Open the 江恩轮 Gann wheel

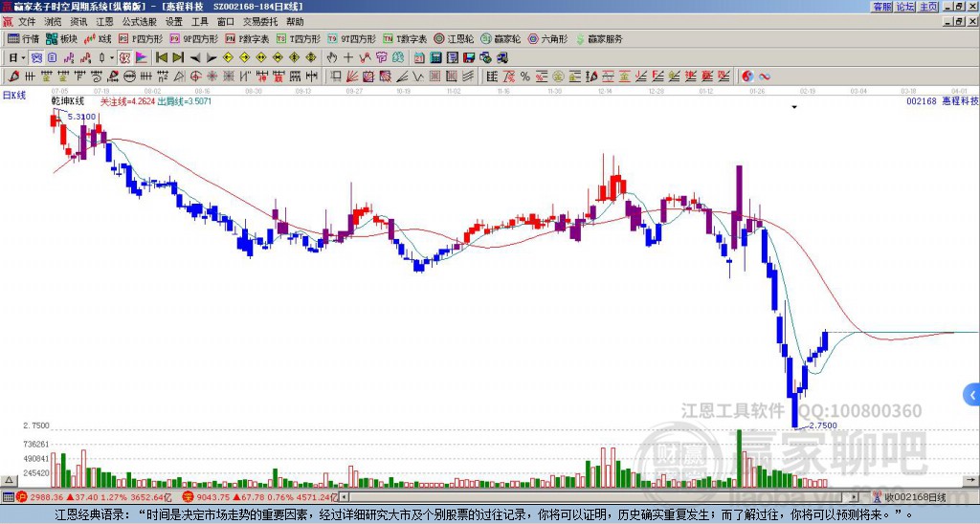(454, 38)
